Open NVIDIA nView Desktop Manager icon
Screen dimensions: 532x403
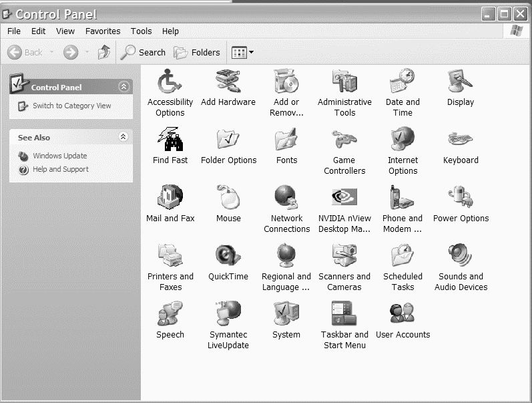pyautogui.click(x=344, y=199)
